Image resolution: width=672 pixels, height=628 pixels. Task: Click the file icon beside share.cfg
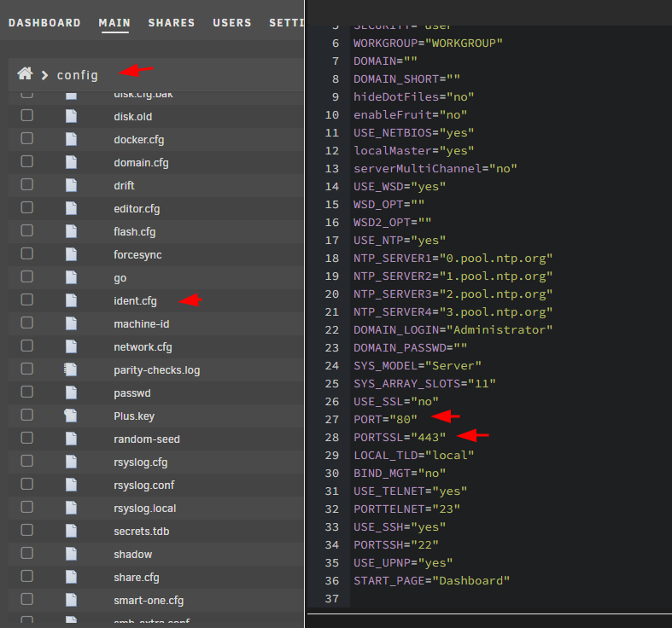(x=71, y=577)
